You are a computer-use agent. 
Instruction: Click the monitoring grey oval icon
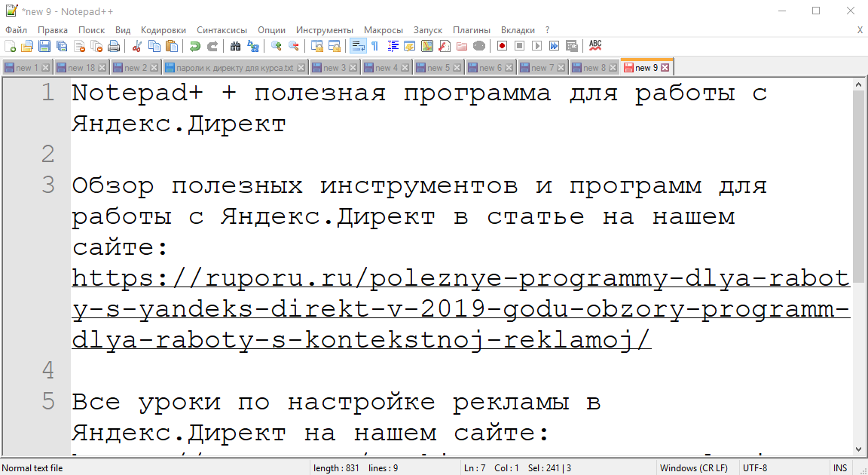(x=479, y=46)
